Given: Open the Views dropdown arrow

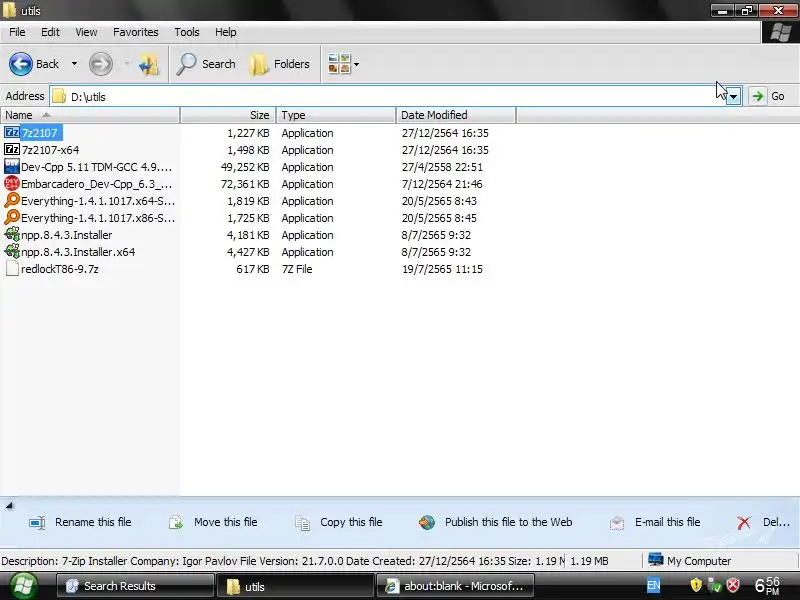Looking at the screenshot, I should pyautogui.click(x=357, y=64).
